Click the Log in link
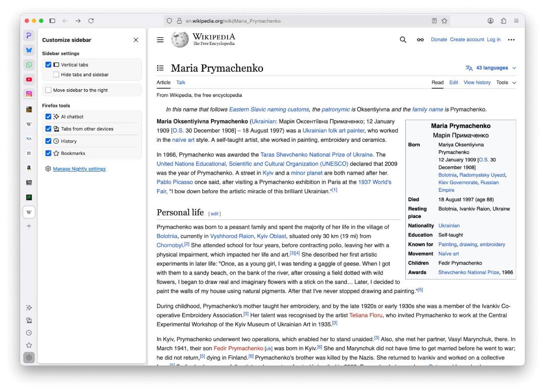Image resolution: width=545 pixels, height=392 pixels. (494, 40)
